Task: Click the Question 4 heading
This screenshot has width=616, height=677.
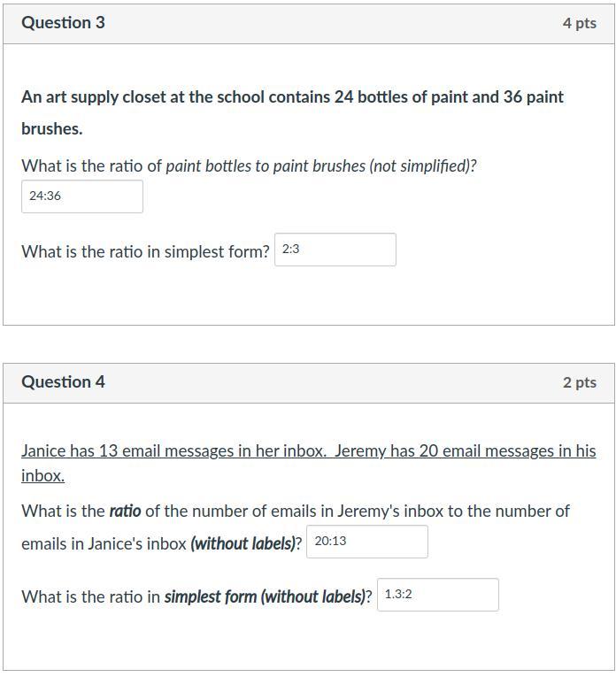Action: pos(63,382)
